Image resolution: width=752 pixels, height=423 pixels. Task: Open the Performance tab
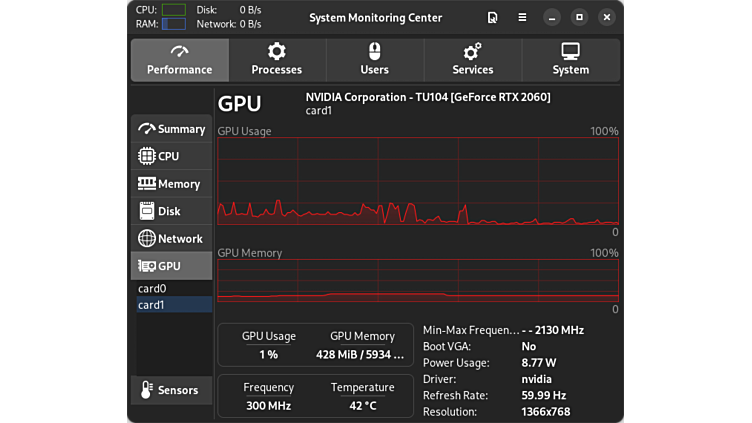point(179,60)
